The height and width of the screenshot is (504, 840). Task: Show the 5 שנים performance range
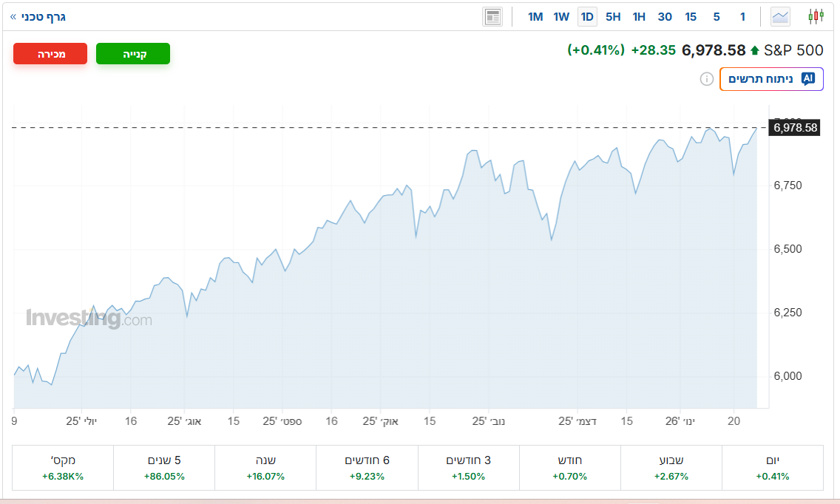(164, 468)
